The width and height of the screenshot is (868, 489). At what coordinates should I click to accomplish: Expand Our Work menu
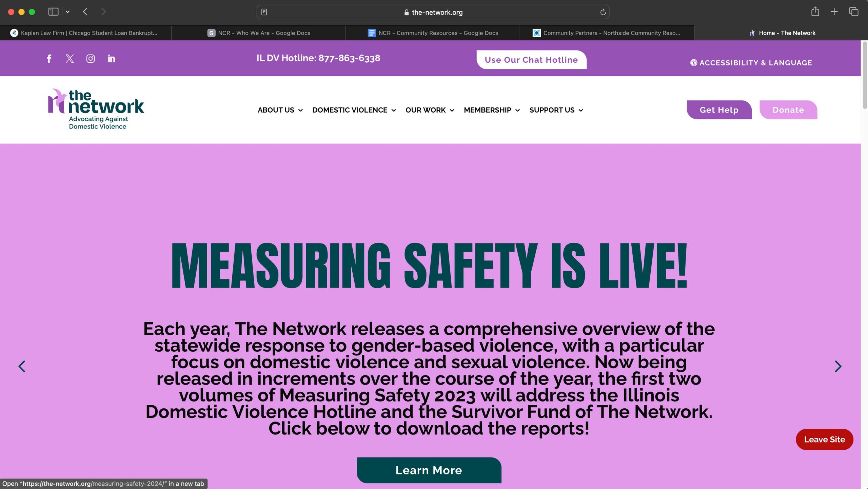[x=430, y=110]
